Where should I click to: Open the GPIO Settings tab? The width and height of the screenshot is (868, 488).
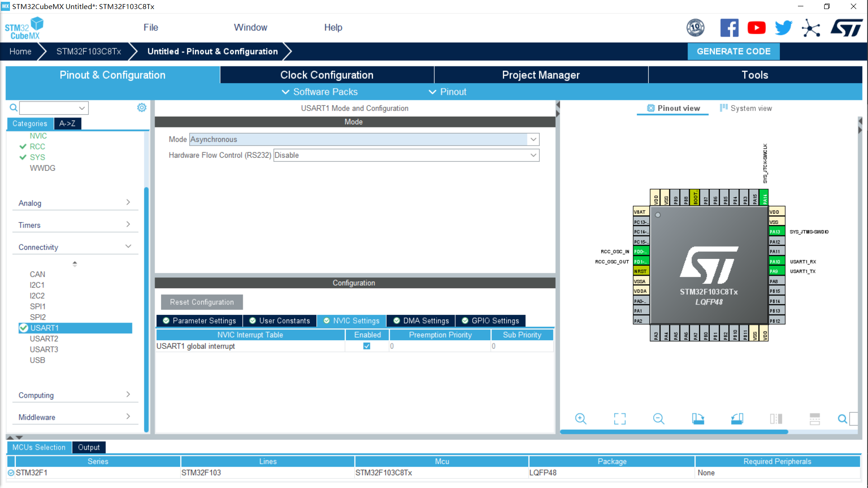(x=491, y=321)
